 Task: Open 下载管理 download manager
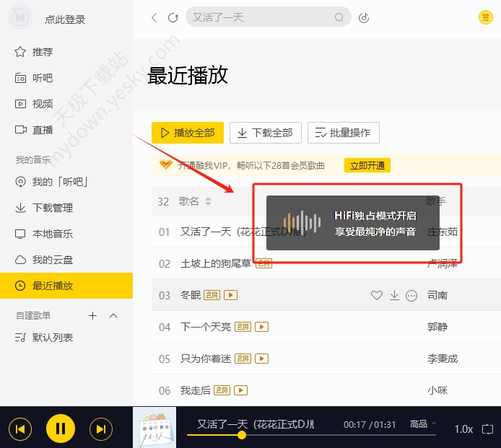(44, 208)
